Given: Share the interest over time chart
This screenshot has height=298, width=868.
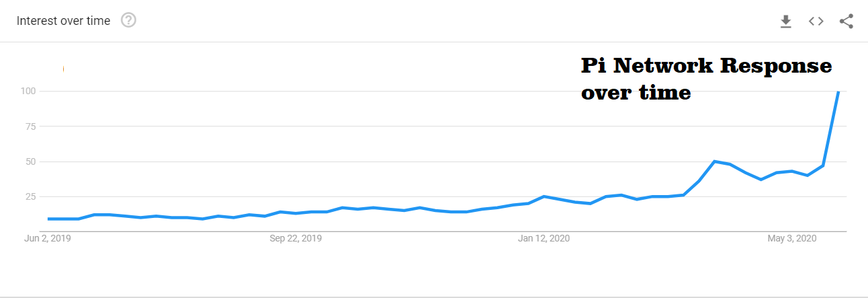Looking at the screenshot, I should click(x=847, y=22).
